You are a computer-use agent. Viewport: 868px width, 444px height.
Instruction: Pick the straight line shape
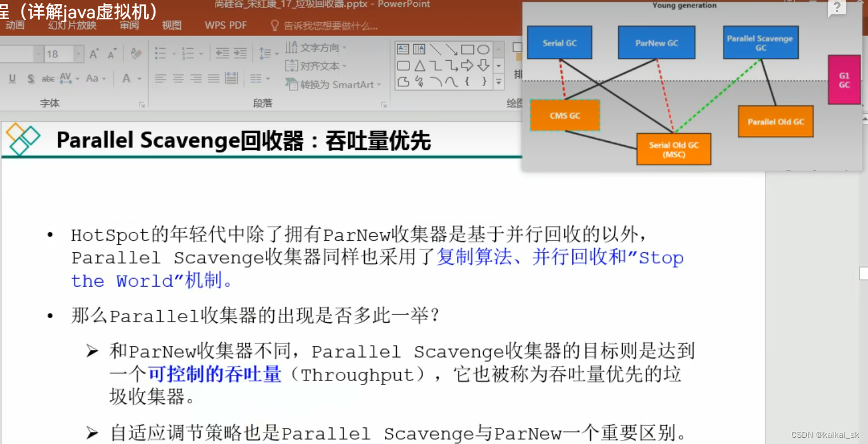436,50
